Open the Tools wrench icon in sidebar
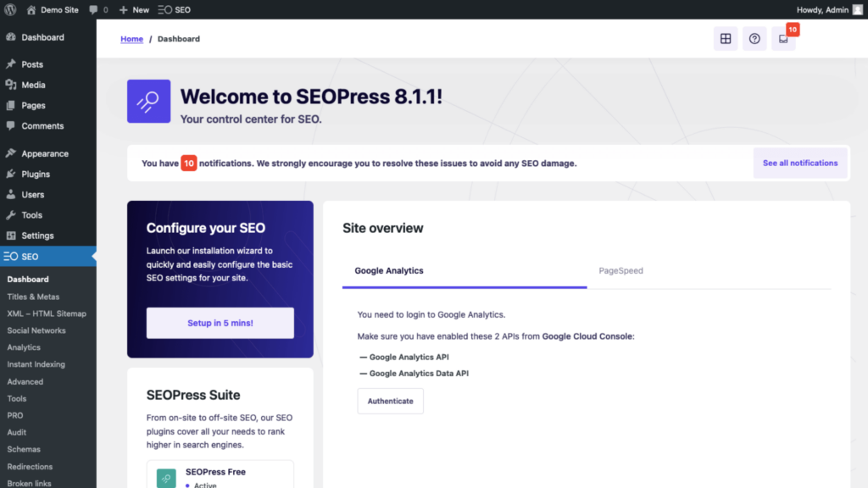 [11, 214]
